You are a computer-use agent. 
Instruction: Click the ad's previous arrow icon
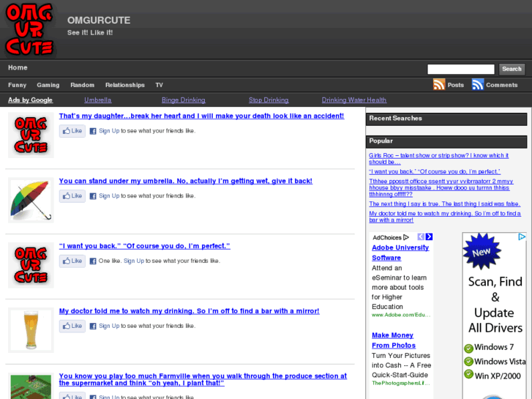[x=421, y=237]
